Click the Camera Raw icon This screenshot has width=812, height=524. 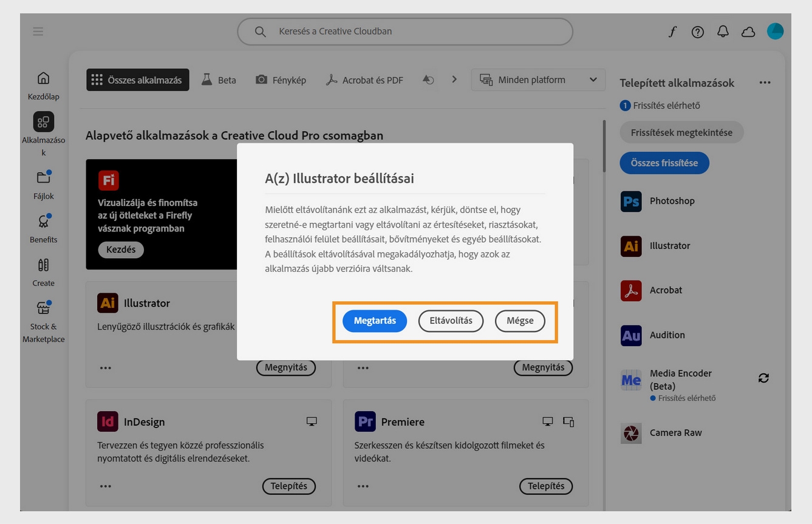631,433
